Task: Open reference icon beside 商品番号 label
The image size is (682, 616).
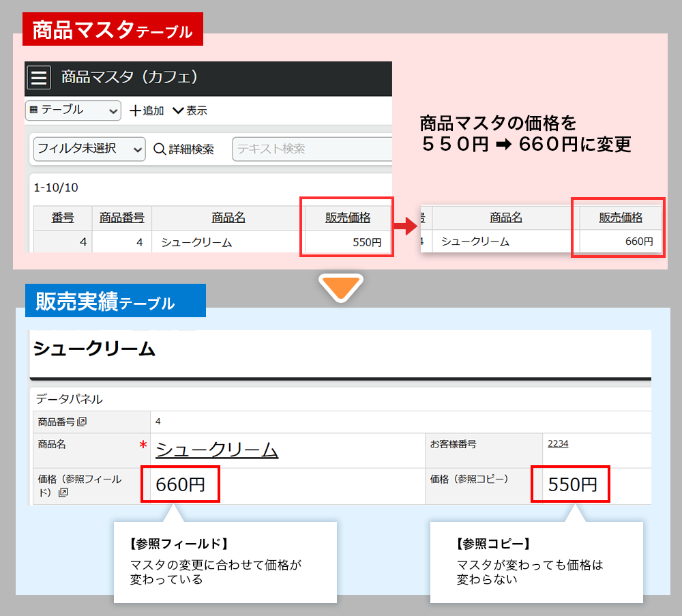Action: point(82,422)
